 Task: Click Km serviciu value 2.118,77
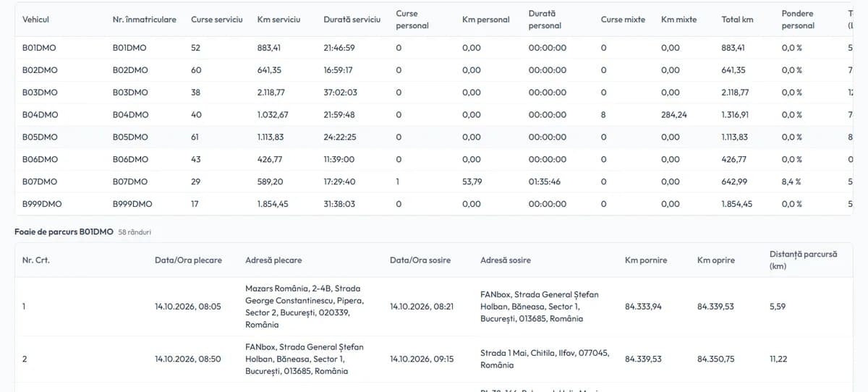point(273,93)
